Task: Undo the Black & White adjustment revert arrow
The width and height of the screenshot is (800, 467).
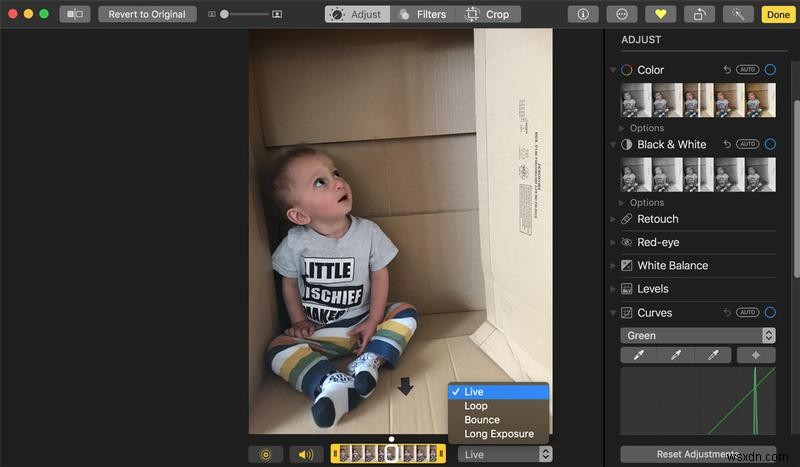Action: pyautogui.click(x=727, y=144)
